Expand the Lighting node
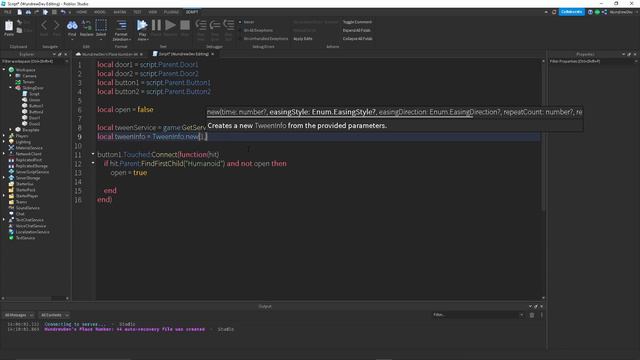 pyautogui.click(x=4, y=142)
